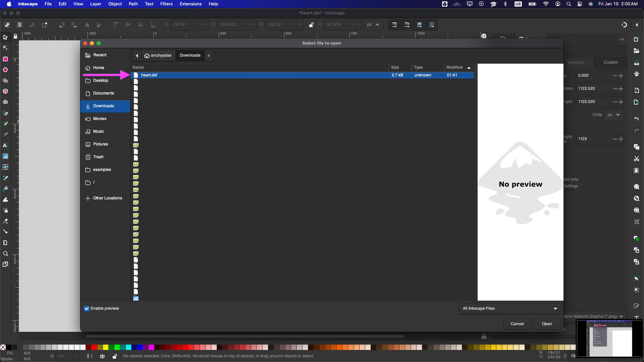644x362 pixels.
Task: Toggle scale stroke width with object
Action: 394,25
